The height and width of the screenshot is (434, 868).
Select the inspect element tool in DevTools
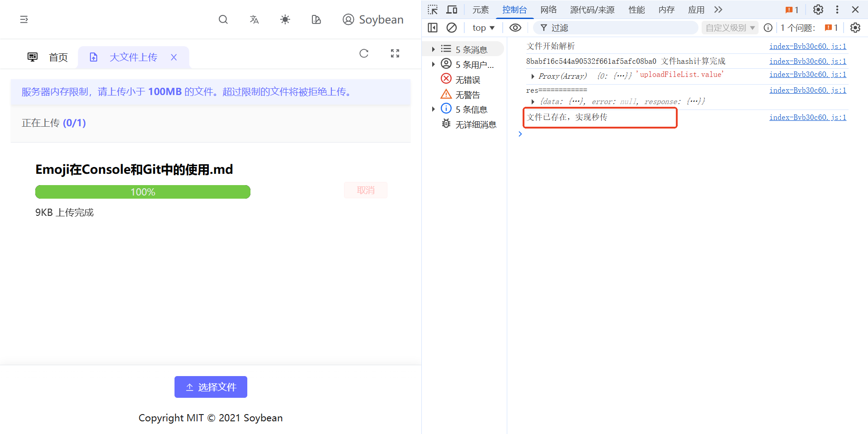pos(433,9)
